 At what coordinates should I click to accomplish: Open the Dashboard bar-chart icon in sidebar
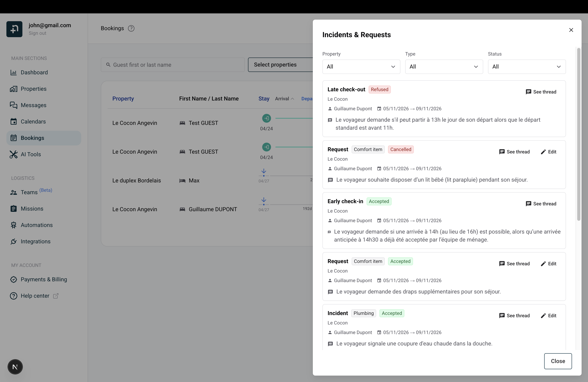click(14, 72)
